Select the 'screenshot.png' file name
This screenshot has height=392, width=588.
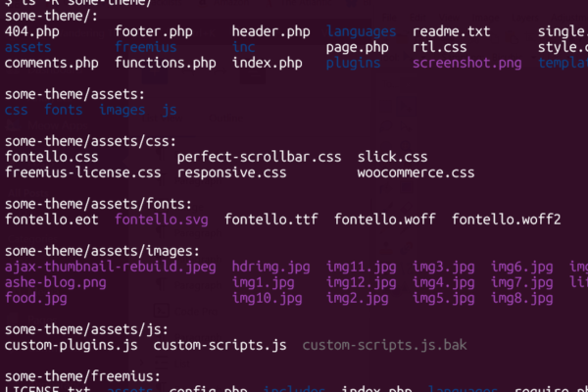click(x=466, y=64)
